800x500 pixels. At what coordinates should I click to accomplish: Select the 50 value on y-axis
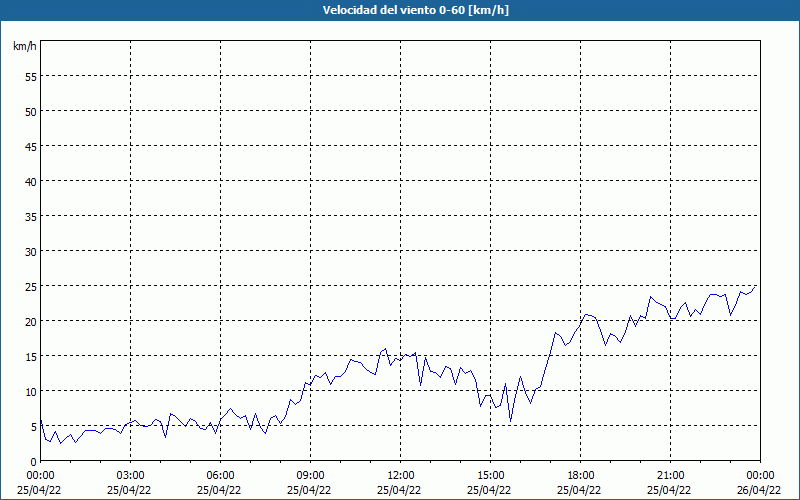[x=31, y=111]
